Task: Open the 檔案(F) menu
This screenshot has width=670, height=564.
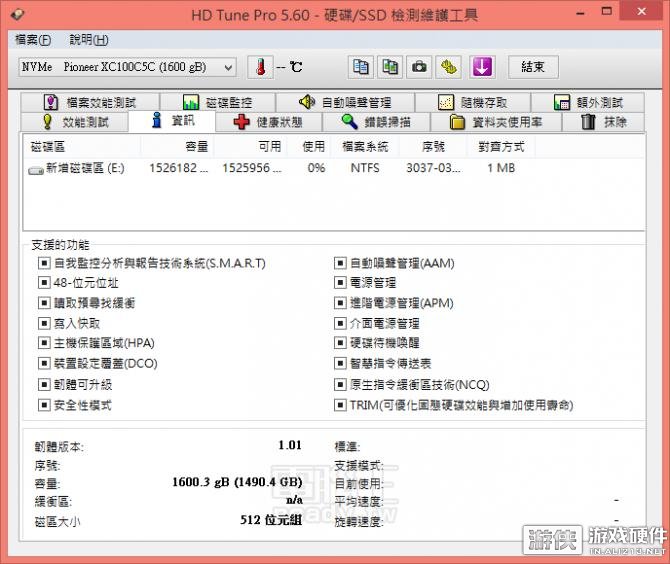Action: [x=33, y=40]
